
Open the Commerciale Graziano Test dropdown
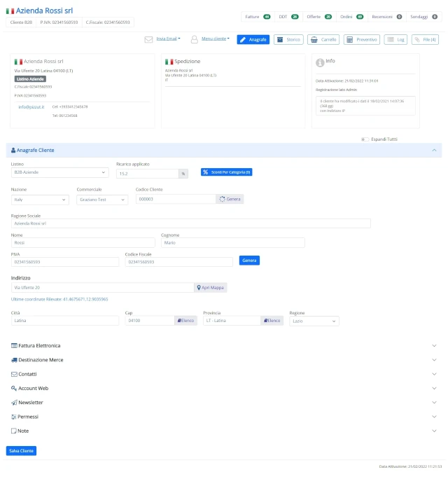click(x=102, y=200)
